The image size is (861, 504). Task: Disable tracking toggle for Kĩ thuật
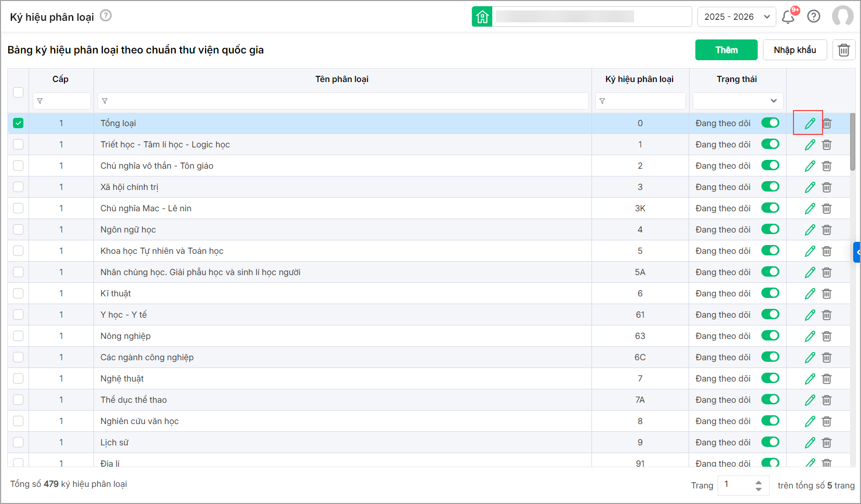point(770,293)
